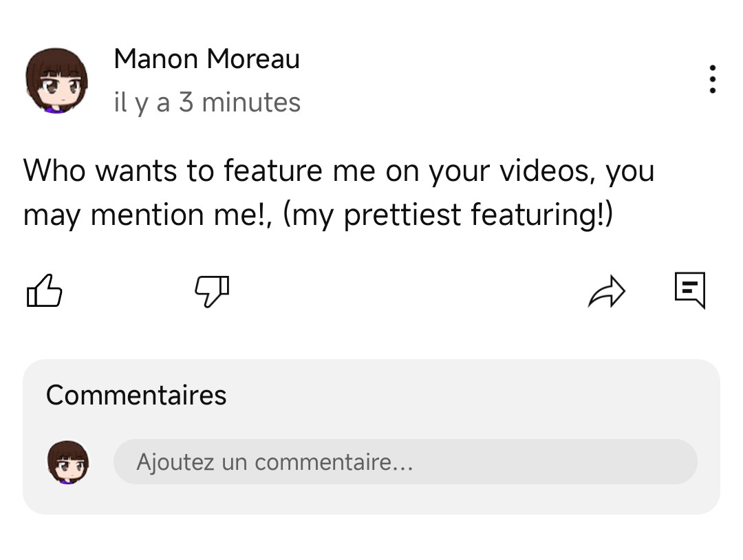The image size is (743, 560).
Task: Share the post using arrow icon
Action: [x=607, y=292]
